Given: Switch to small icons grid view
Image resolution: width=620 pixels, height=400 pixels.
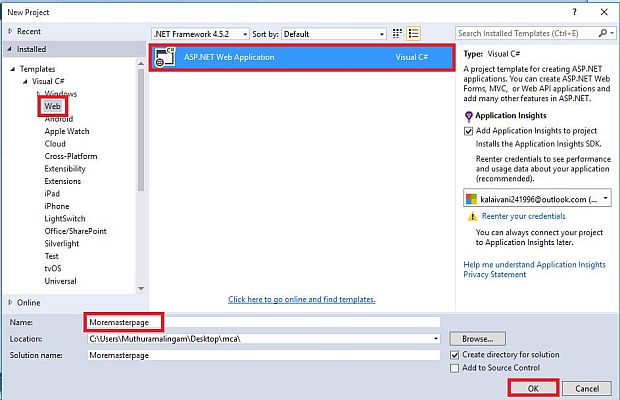Looking at the screenshot, I should click(x=397, y=34).
